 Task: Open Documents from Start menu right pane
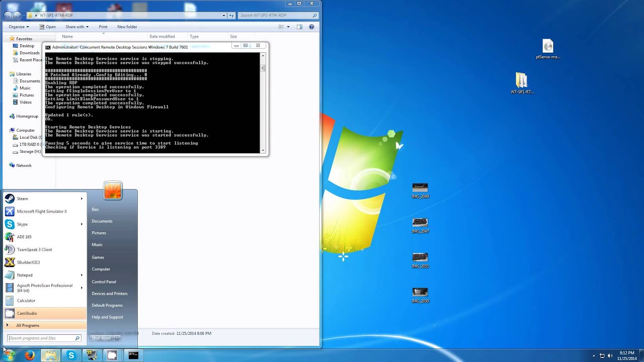tap(102, 221)
